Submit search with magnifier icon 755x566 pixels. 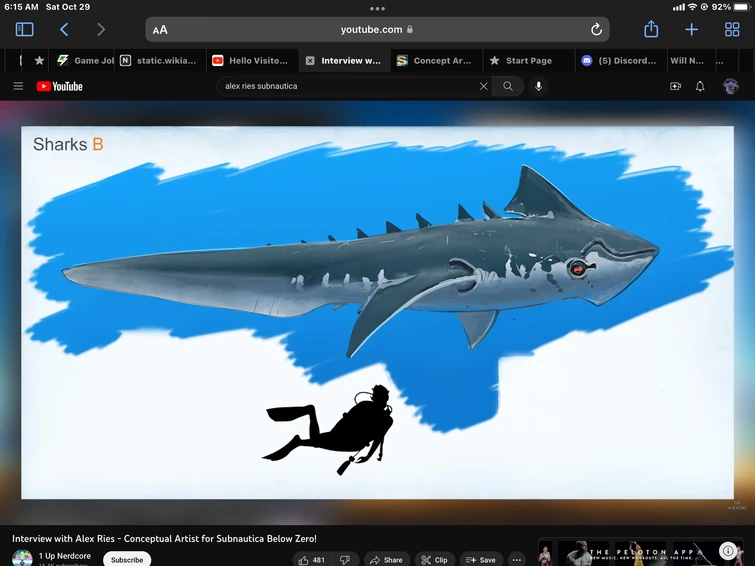pyautogui.click(x=508, y=86)
